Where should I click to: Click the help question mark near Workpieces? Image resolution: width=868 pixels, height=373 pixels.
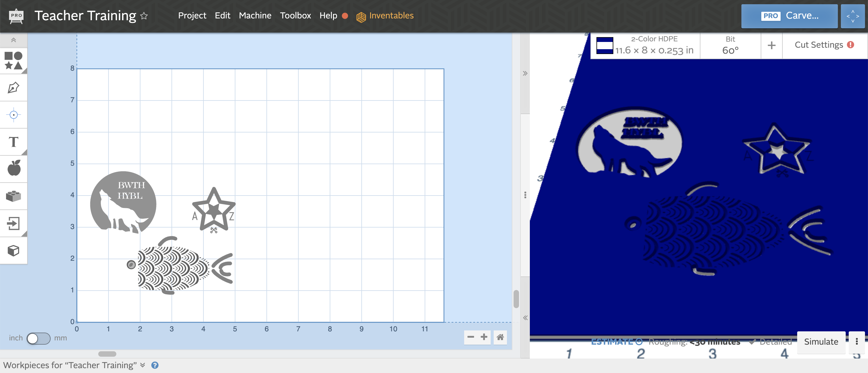click(155, 365)
